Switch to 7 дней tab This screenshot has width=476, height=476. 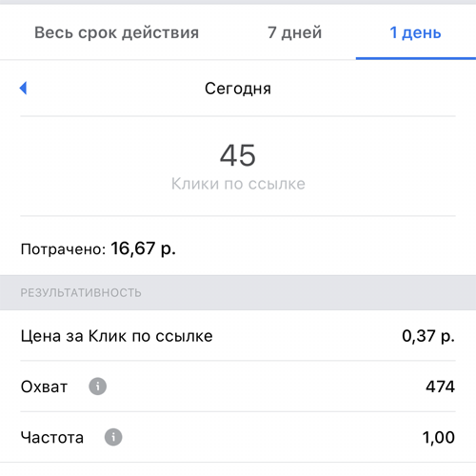pos(294,32)
